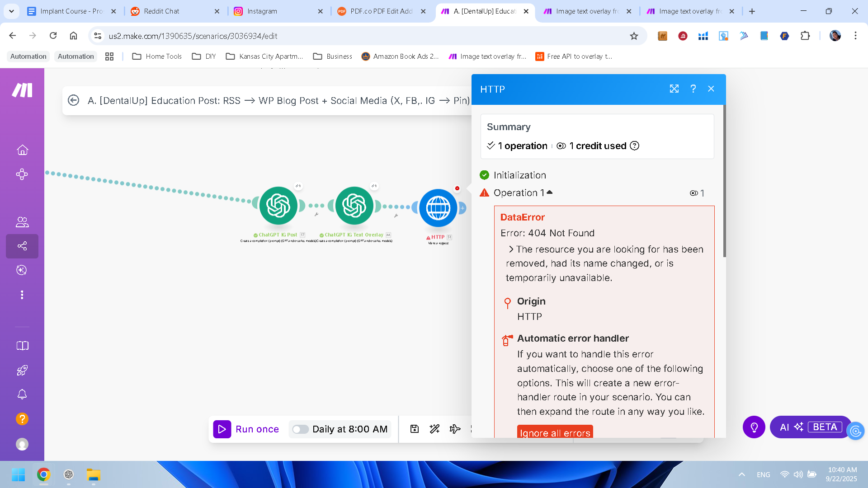This screenshot has width=868, height=488.
Task: Switch to the Reddit Chat browser tab
Action: 161,11
